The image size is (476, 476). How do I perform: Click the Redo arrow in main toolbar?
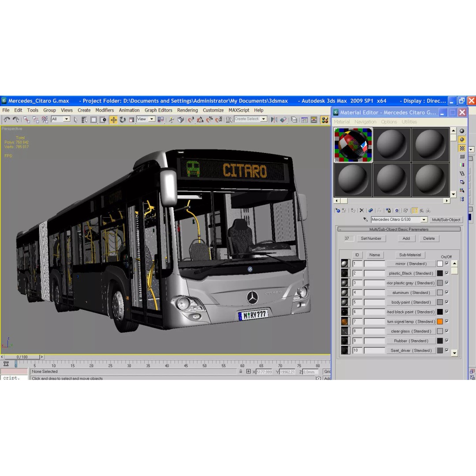pyautogui.click(x=16, y=119)
